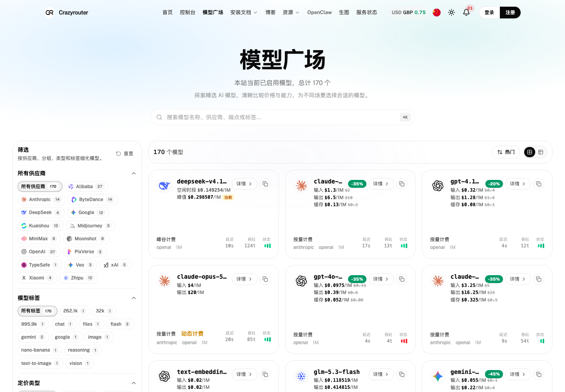
Task: Open the 服务状态 nav item
Action: (366, 13)
